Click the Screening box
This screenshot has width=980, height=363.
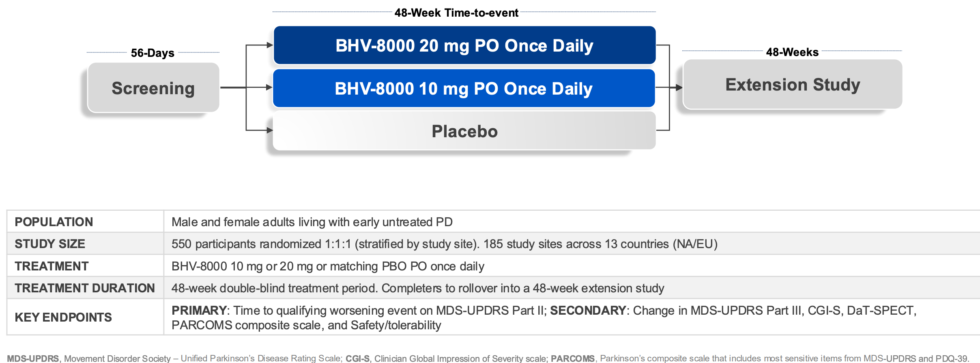[x=153, y=88]
